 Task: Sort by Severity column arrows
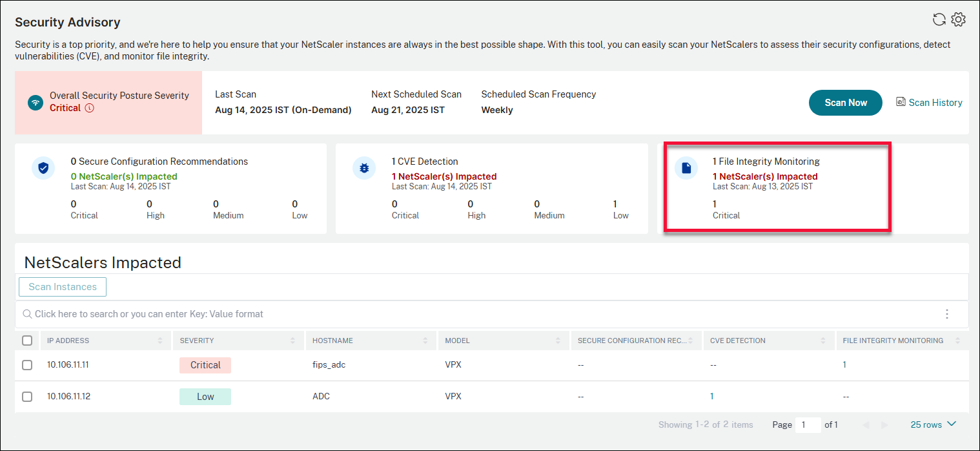[292, 341]
